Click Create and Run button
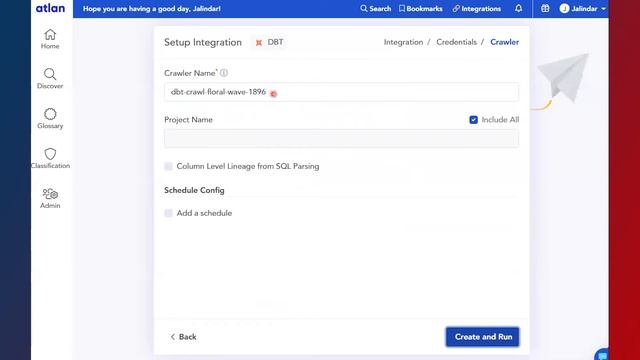 482,337
